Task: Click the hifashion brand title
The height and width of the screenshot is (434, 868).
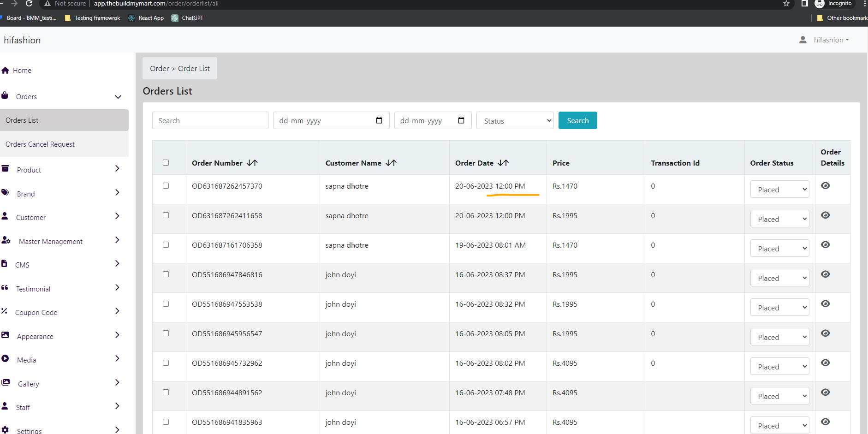Action: point(22,40)
